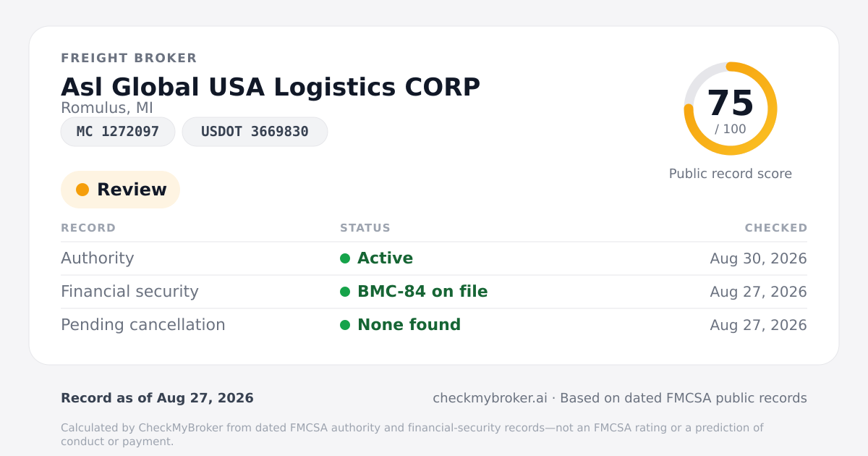Click the orange Review status dot

pyautogui.click(x=82, y=190)
